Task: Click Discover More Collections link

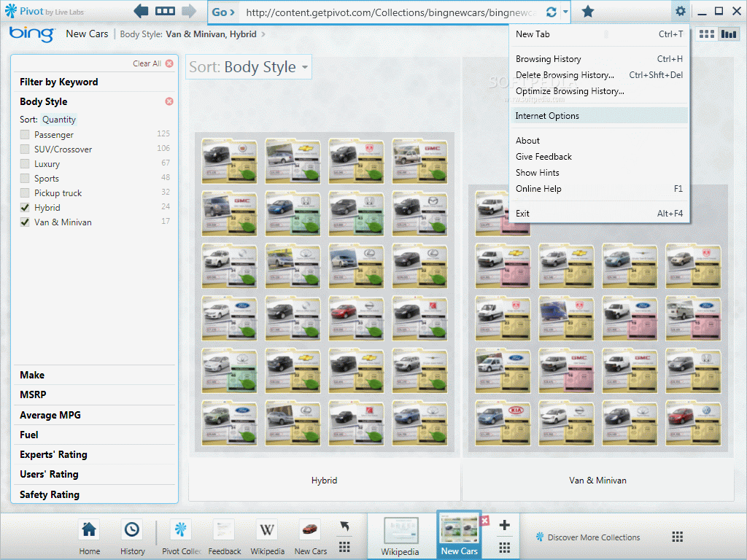Action: click(589, 537)
